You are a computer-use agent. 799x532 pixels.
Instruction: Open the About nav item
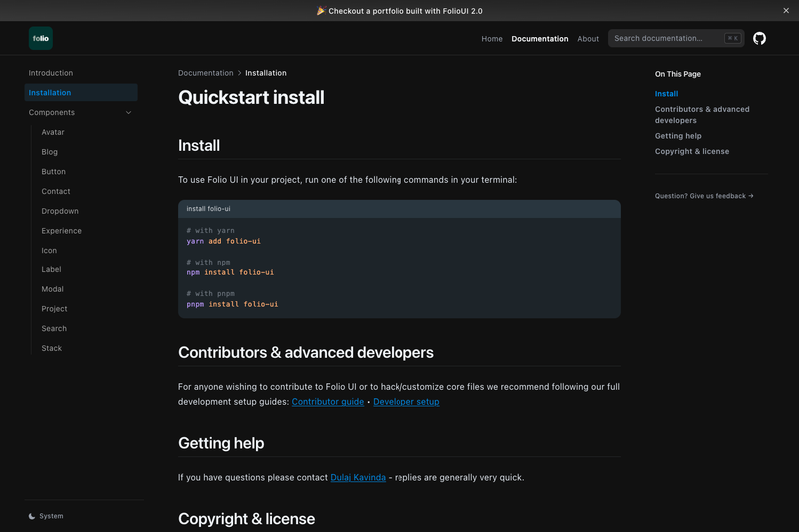(588, 39)
